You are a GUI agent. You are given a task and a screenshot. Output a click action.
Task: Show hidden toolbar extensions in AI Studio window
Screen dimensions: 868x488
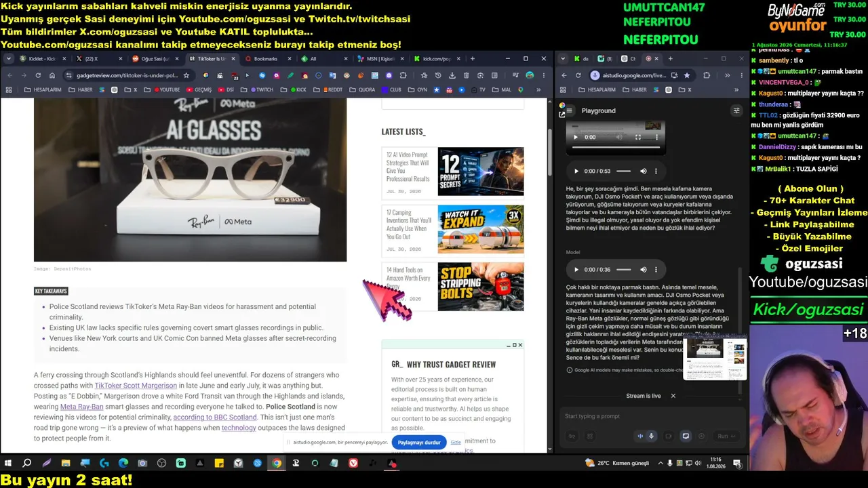pyautogui.click(x=727, y=75)
